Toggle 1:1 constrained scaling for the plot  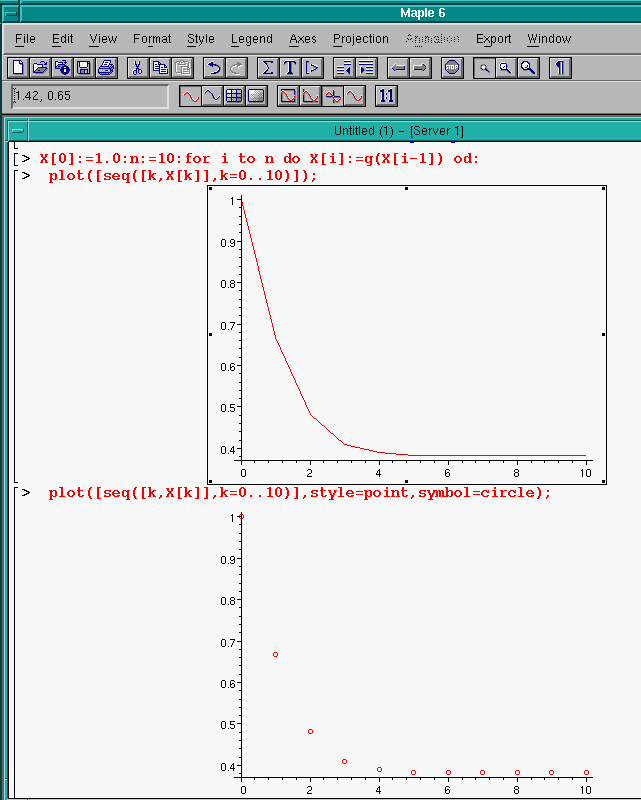(387, 96)
